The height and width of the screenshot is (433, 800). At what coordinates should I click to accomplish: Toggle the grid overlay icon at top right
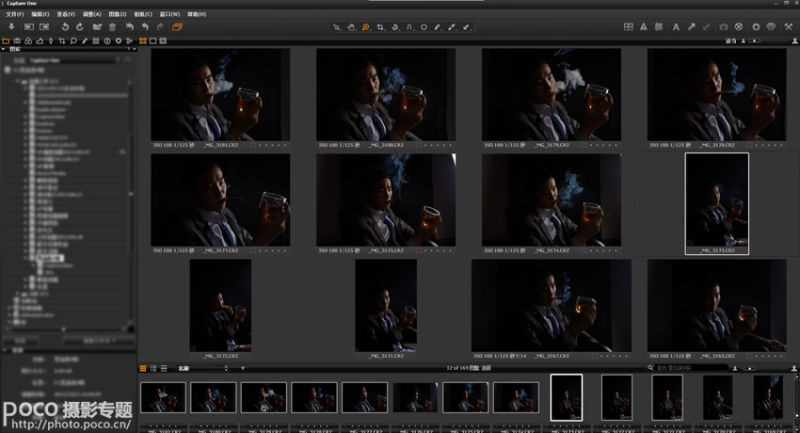click(x=628, y=27)
